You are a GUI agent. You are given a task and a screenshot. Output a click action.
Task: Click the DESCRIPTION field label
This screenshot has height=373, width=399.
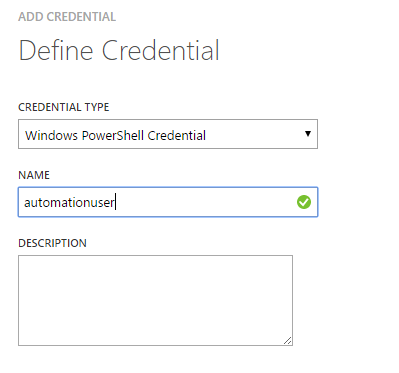(52, 243)
